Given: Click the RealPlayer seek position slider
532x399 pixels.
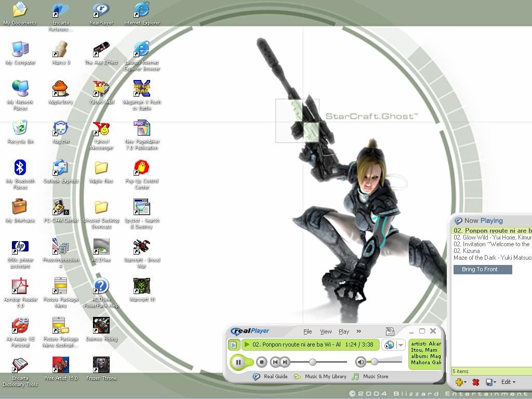Looking at the screenshot, I should coord(313,362).
